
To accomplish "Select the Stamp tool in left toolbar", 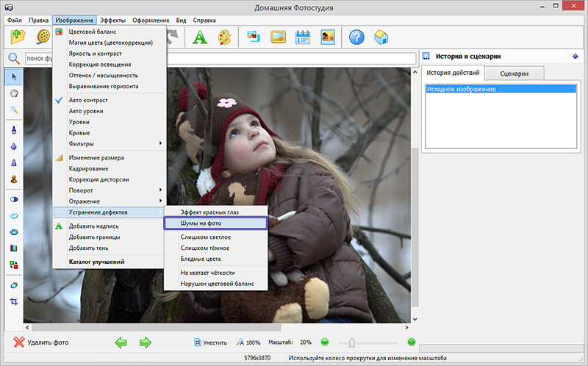I will pos(14,179).
